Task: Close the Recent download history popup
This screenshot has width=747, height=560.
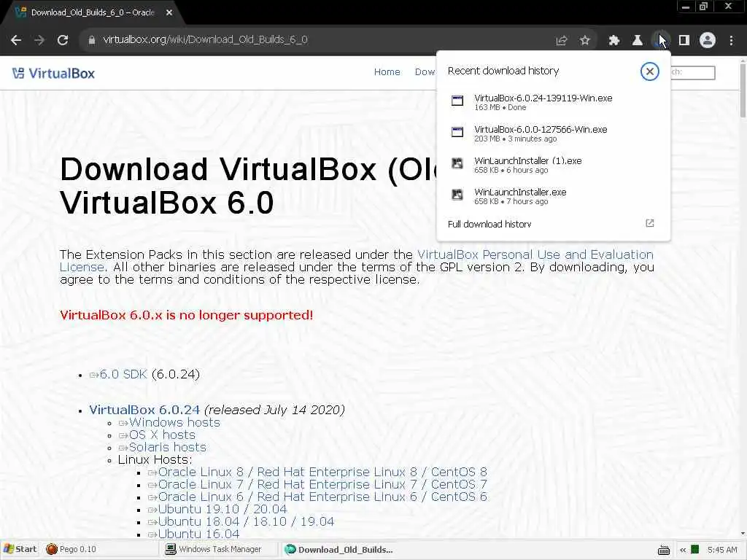Action: (649, 71)
